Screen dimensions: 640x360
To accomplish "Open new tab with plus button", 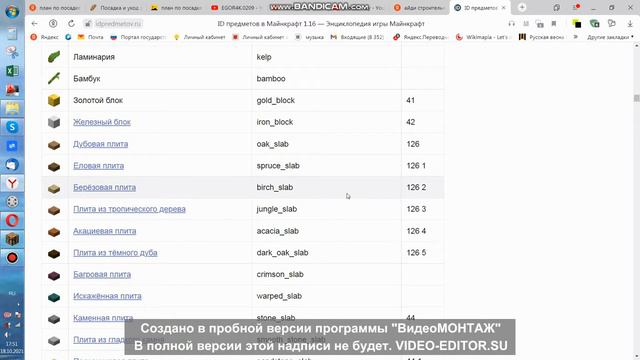I will (x=522, y=7).
